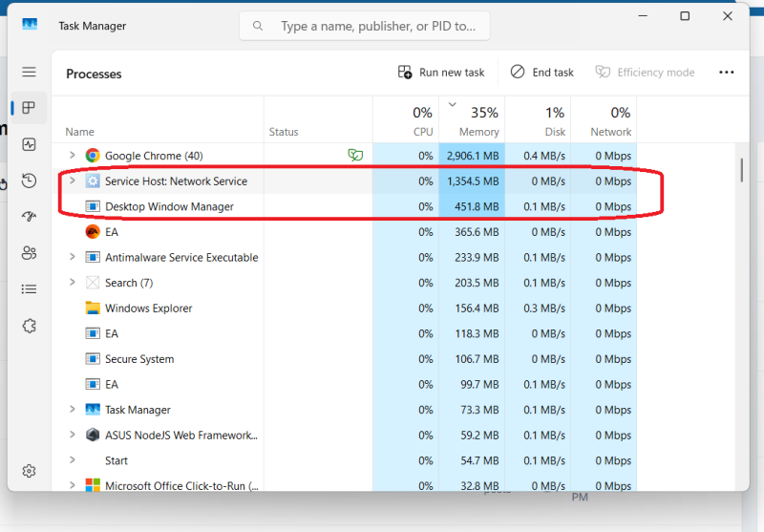Screen dimensions: 764x532
Task: Expand Service Host: Network Service group
Action: click(x=72, y=181)
